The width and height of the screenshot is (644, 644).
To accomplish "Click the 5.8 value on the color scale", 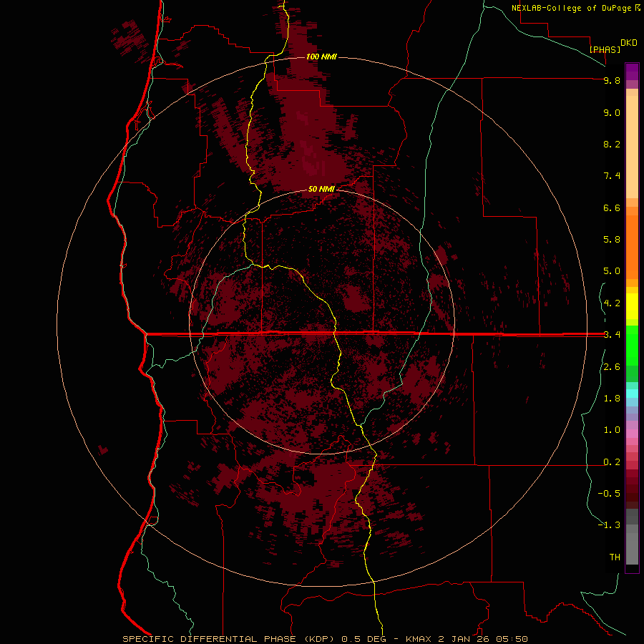I will pos(612,239).
